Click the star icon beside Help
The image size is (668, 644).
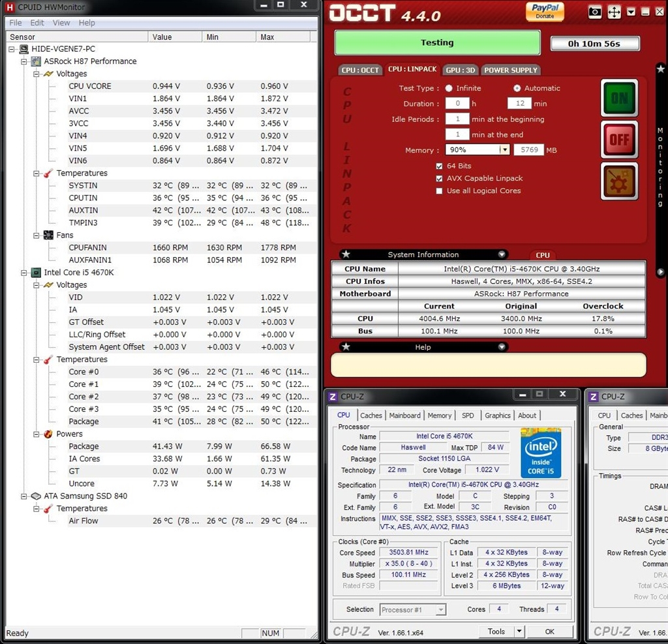[x=346, y=347]
